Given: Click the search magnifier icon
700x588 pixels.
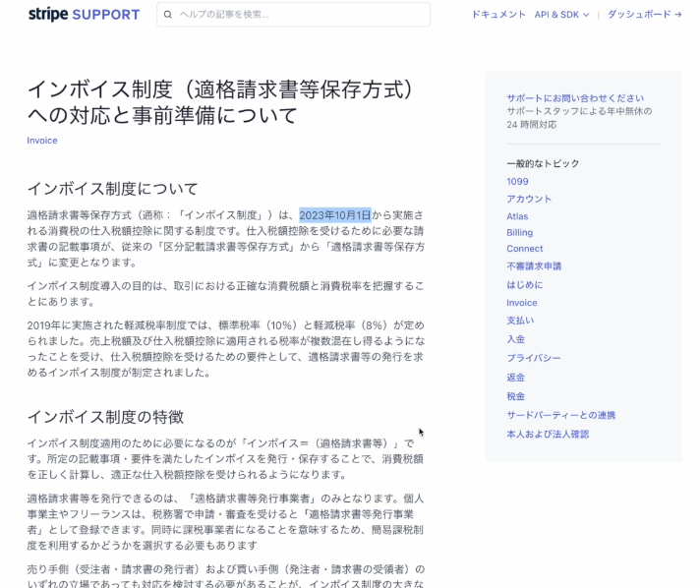Looking at the screenshot, I should click(168, 15).
